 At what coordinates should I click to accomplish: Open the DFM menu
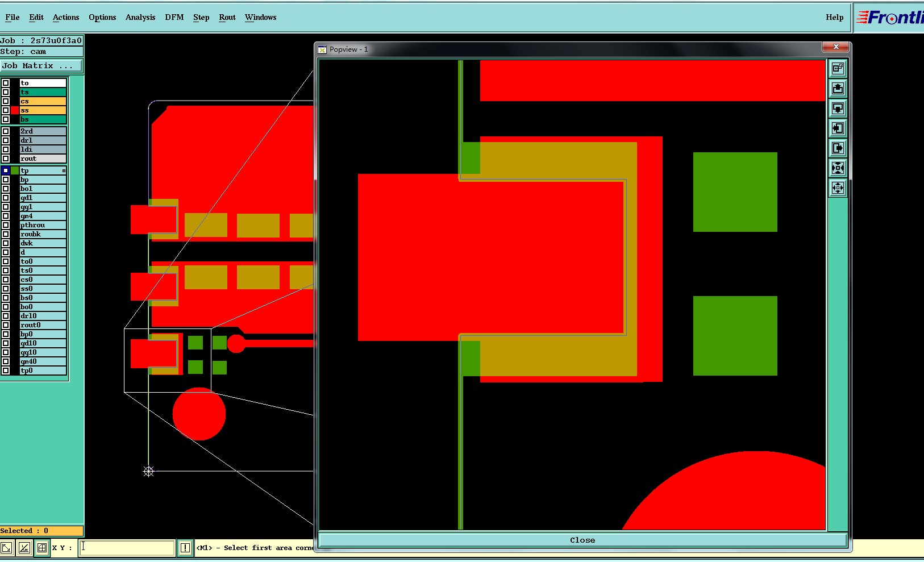click(x=174, y=18)
